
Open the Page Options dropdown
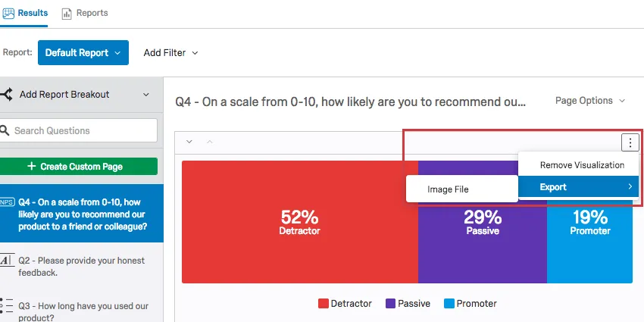[x=590, y=101]
